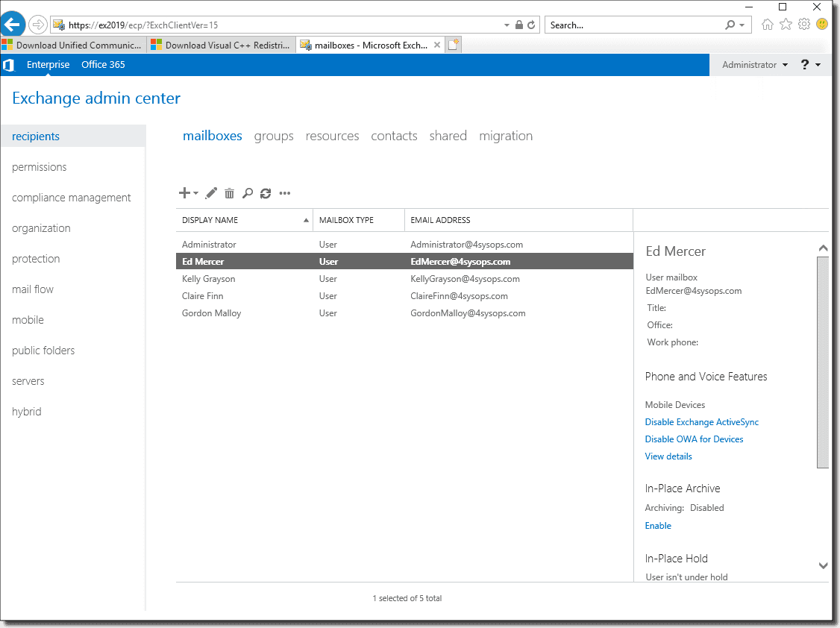Open the resources tab
Viewport: 840px width, 628px height.
coord(332,136)
